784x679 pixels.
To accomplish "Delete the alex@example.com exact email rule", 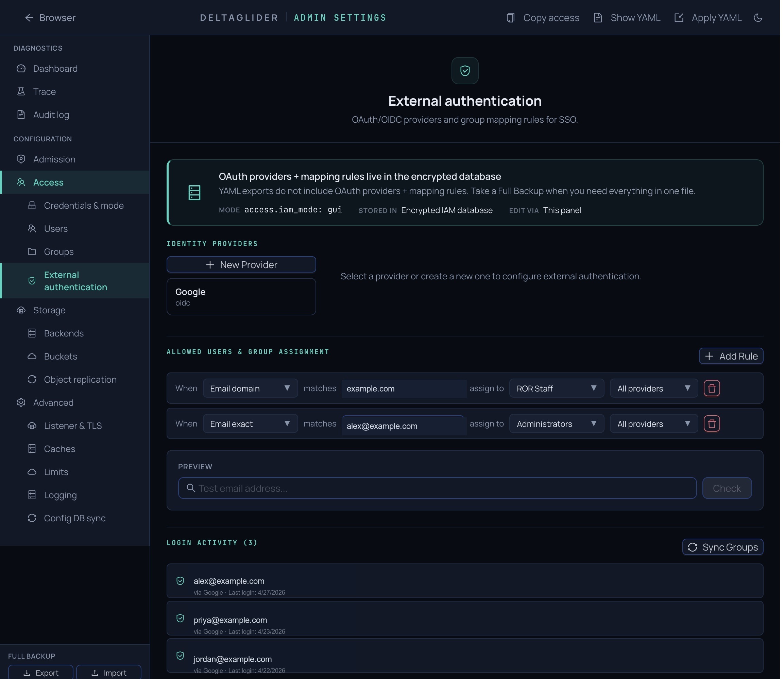I will pyautogui.click(x=712, y=424).
